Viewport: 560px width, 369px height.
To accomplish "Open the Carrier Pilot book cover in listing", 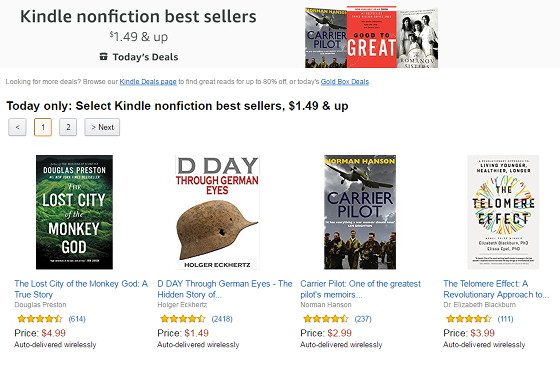I will 360,212.
